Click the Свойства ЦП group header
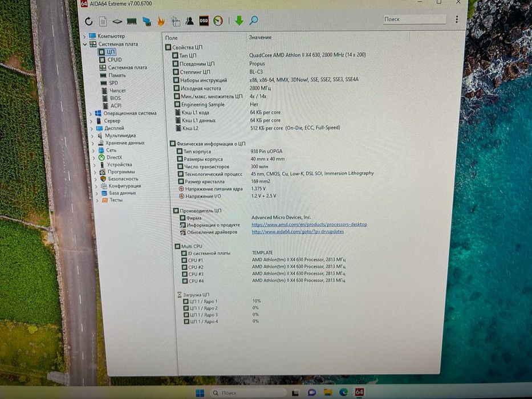 pyautogui.click(x=184, y=47)
